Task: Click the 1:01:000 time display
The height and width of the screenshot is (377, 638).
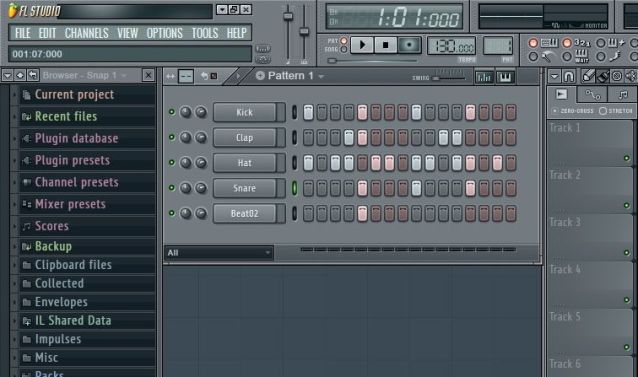Action: [x=394, y=17]
